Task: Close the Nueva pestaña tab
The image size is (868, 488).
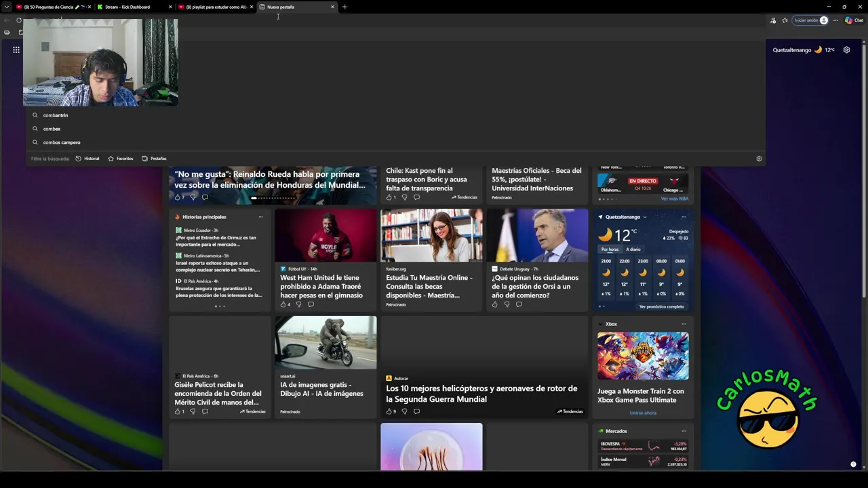Action: (x=332, y=7)
